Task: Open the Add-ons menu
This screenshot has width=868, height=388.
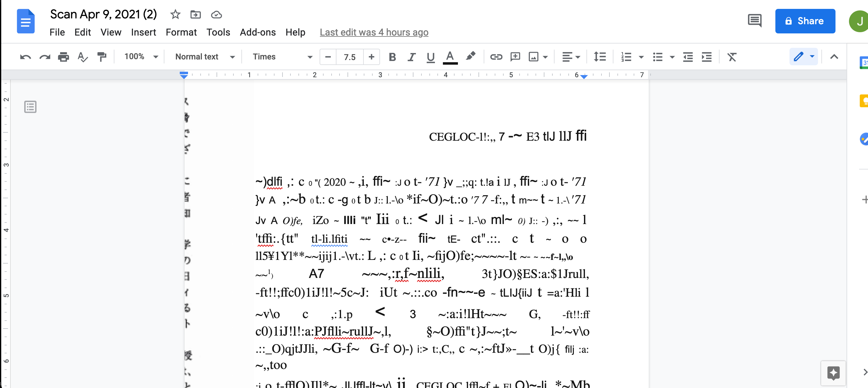Action: [x=257, y=32]
